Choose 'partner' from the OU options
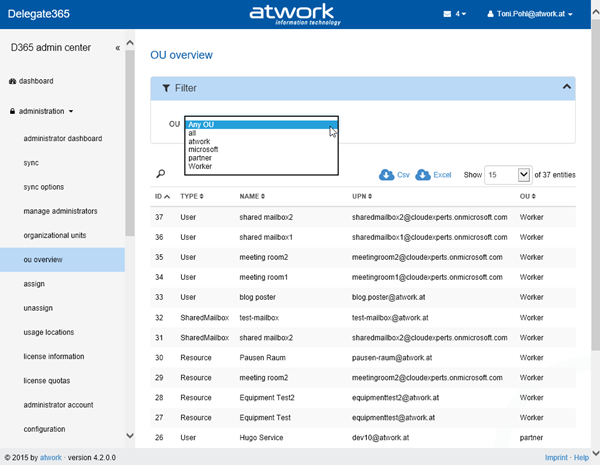Screen dimensions: 600x465 pyautogui.click(x=200, y=157)
